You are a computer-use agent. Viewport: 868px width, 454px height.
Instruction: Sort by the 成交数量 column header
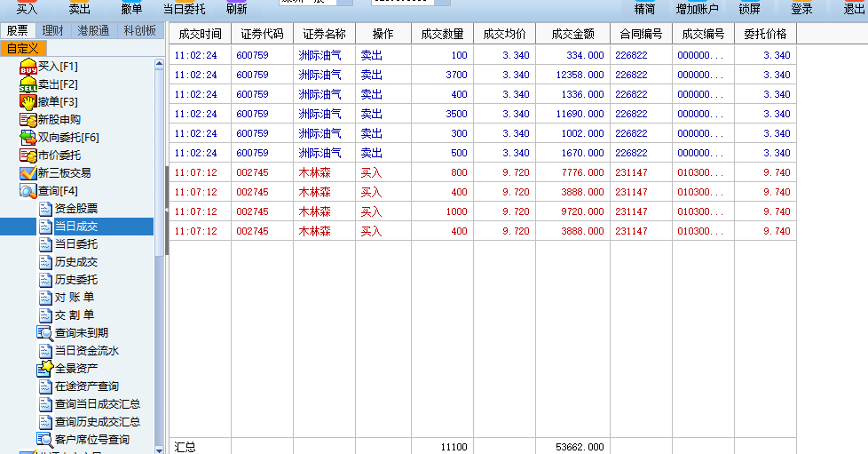coord(442,34)
